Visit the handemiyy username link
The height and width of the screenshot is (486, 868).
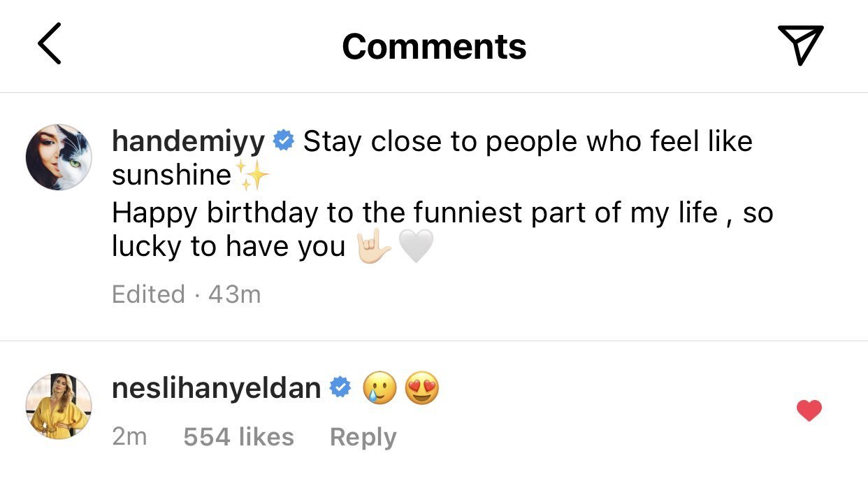(189, 142)
